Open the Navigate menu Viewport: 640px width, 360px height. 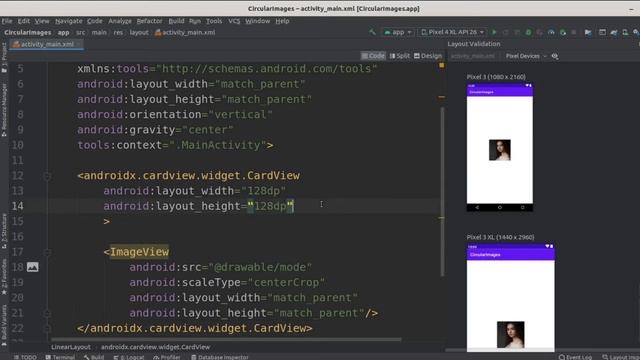point(69,21)
